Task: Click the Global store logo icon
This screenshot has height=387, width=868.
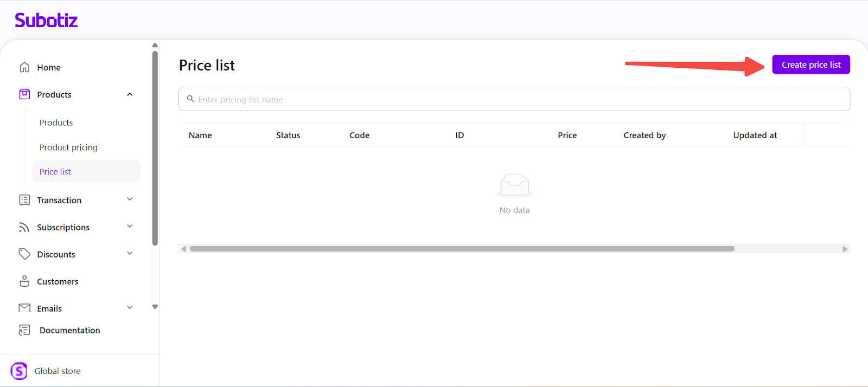Action: (19, 371)
